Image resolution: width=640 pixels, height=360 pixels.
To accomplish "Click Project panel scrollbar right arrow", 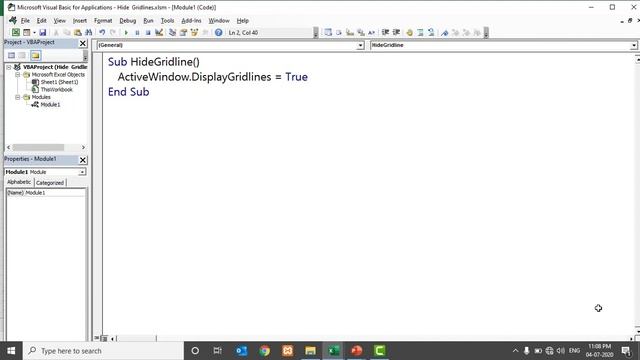I will coord(83,147).
